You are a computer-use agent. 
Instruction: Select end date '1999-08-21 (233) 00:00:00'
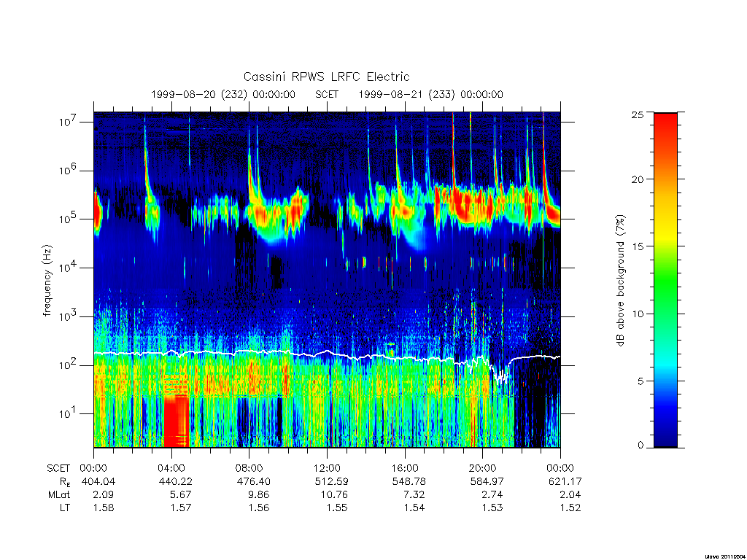click(430, 94)
